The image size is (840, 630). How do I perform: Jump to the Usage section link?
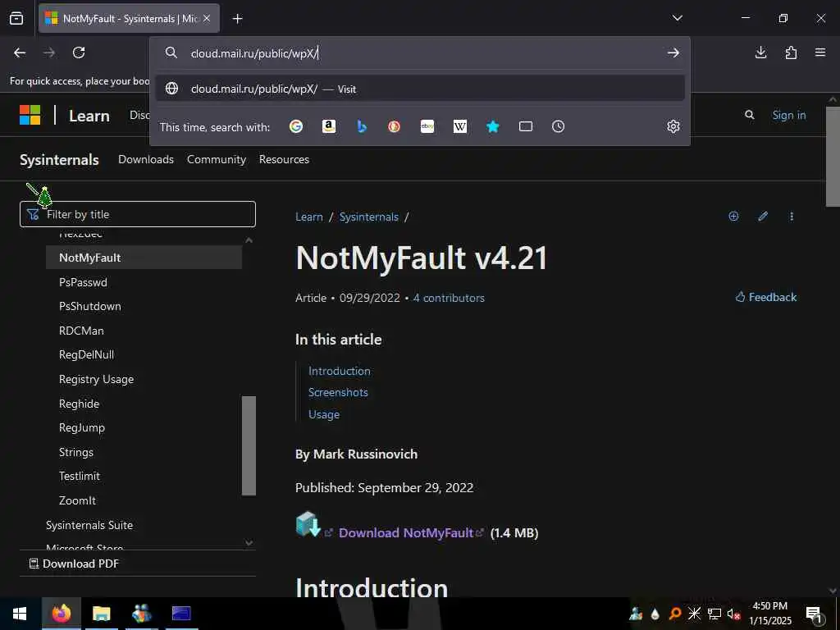pos(324,414)
